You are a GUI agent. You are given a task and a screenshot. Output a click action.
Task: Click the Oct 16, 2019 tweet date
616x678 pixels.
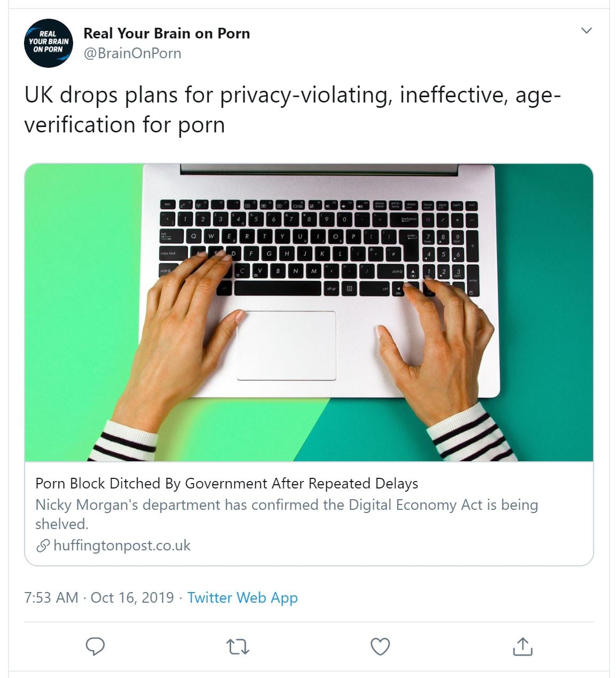coord(132,597)
